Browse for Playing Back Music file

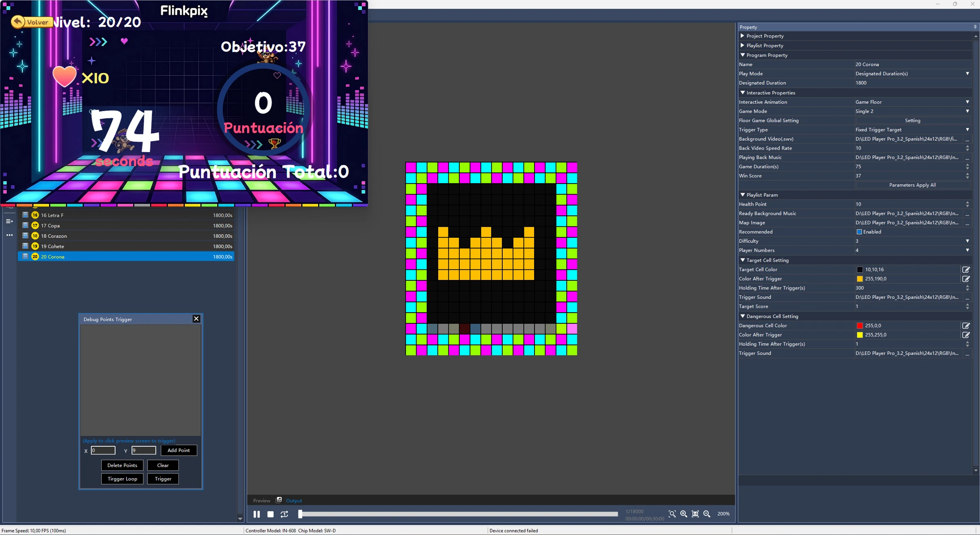(967, 158)
